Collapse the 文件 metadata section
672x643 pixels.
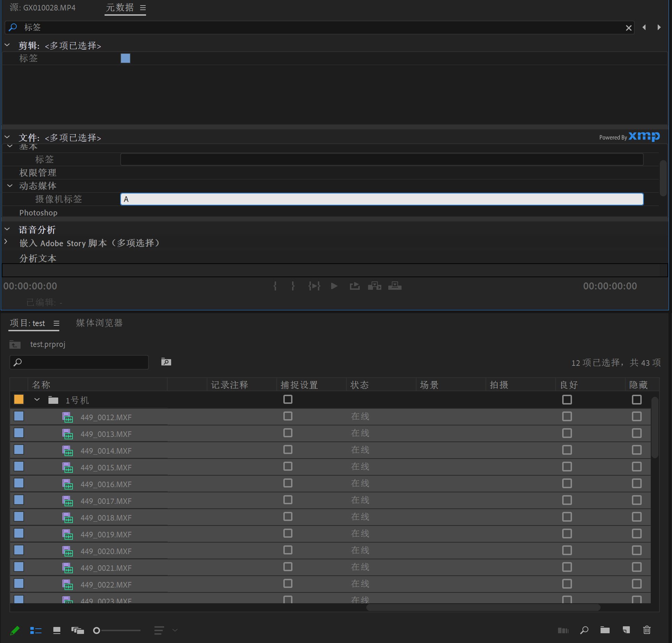[x=7, y=137]
